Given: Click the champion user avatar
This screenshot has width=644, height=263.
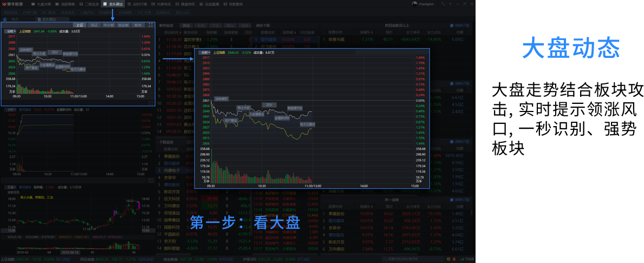Looking at the screenshot, I should 414,4.
